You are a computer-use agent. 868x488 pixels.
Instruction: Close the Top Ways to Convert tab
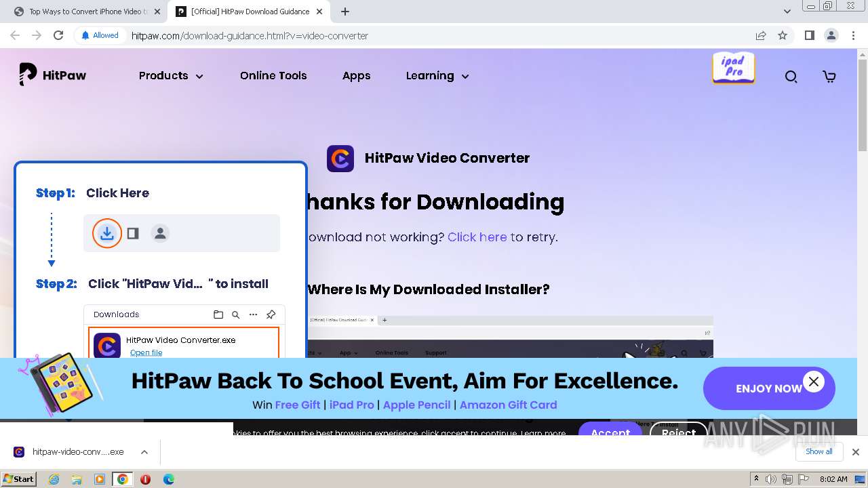point(157,12)
